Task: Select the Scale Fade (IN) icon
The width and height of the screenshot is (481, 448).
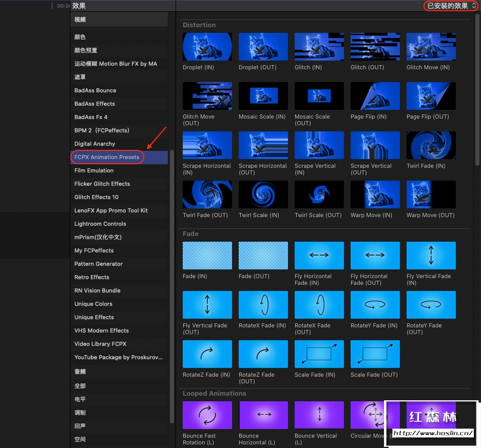Action: click(319, 354)
